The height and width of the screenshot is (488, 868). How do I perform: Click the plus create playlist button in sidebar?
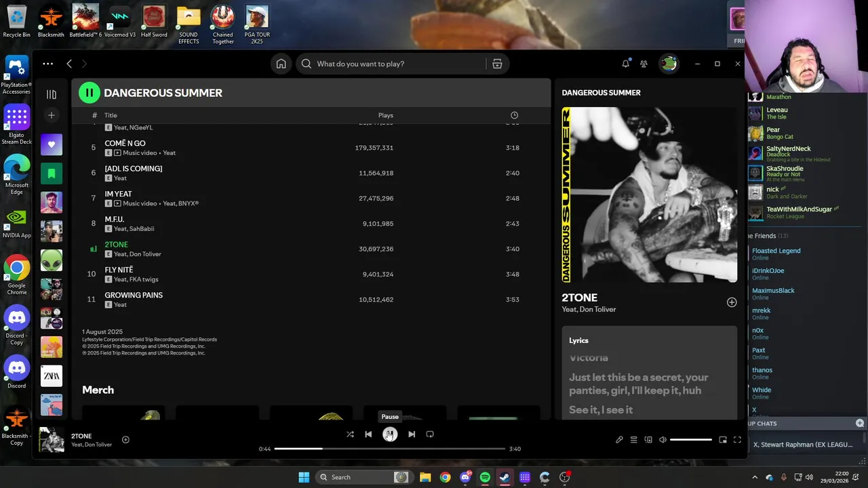[x=51, y=115]
